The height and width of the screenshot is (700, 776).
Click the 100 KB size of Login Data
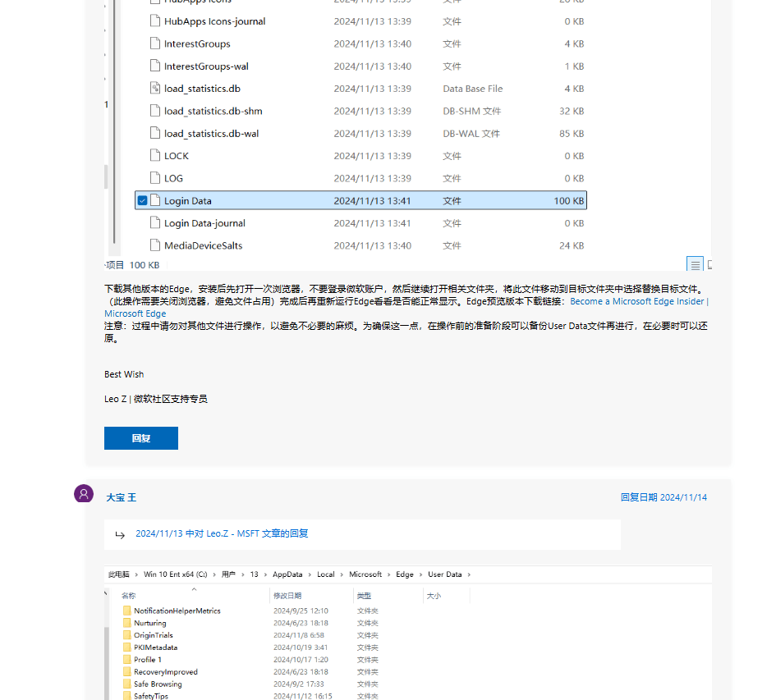(x=568, y=201)
